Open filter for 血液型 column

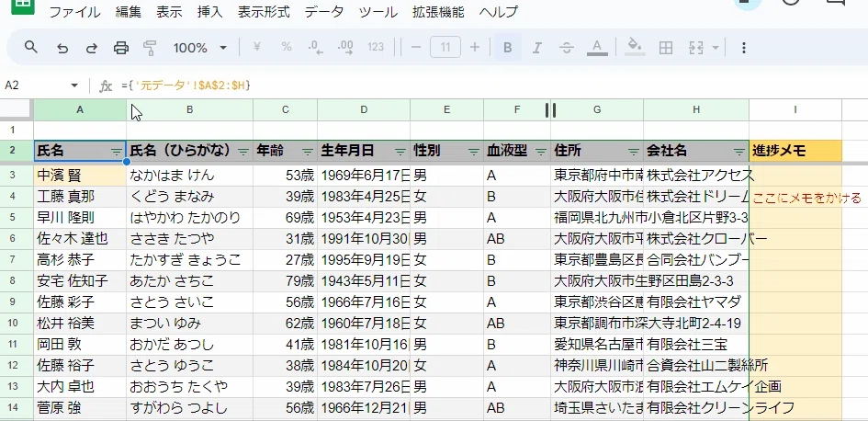click(x=541, y=152)
